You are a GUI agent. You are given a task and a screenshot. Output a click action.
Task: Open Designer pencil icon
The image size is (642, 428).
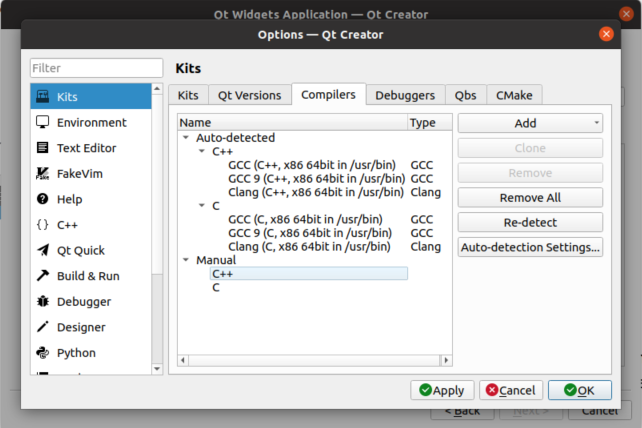(43, 327)
